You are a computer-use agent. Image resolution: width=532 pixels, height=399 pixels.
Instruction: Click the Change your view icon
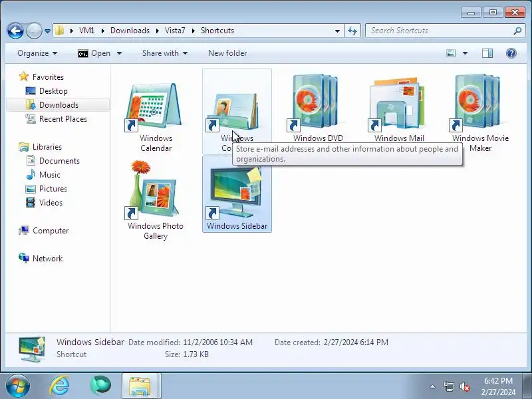pos(451,53)
